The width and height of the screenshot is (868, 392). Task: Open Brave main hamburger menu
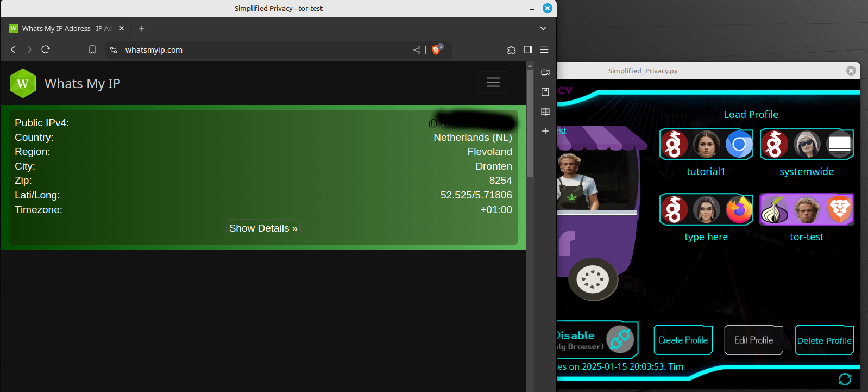(544, 49)
